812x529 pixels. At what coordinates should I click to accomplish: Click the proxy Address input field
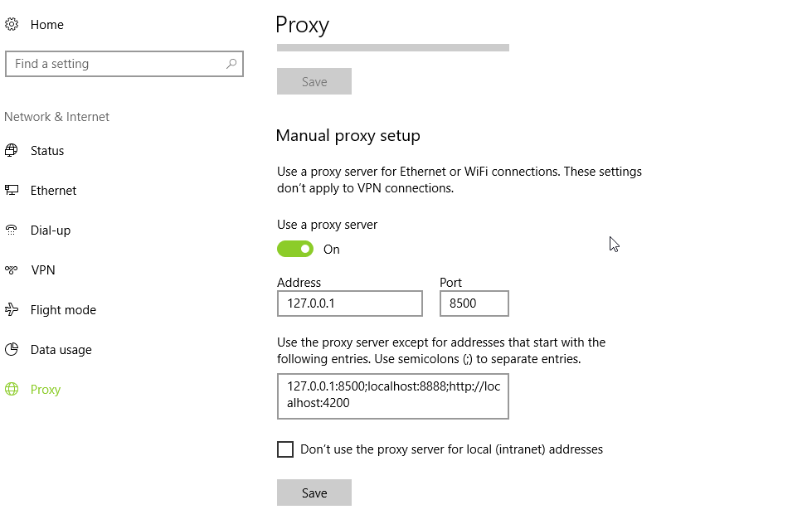349,303
